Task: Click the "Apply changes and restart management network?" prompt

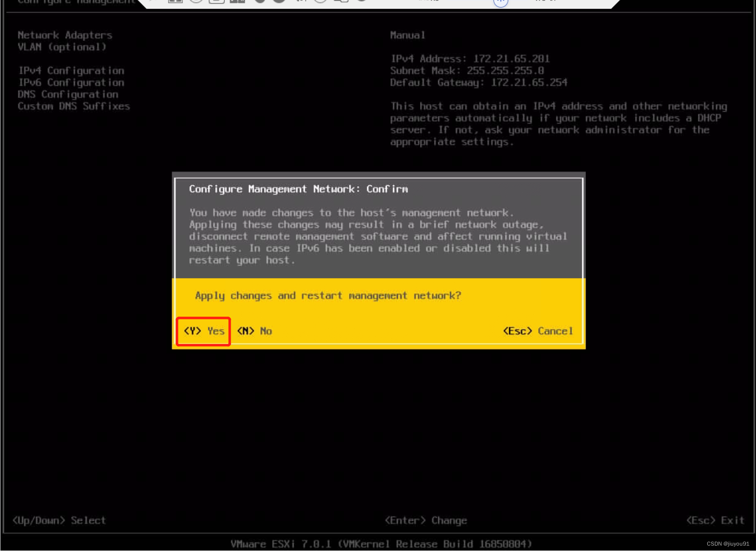Action: (328, 295)
